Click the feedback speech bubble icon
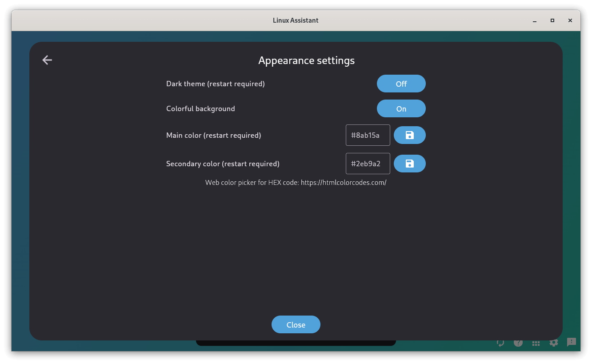The width and height of the screenshot is (592, 364). click(572, 342)
